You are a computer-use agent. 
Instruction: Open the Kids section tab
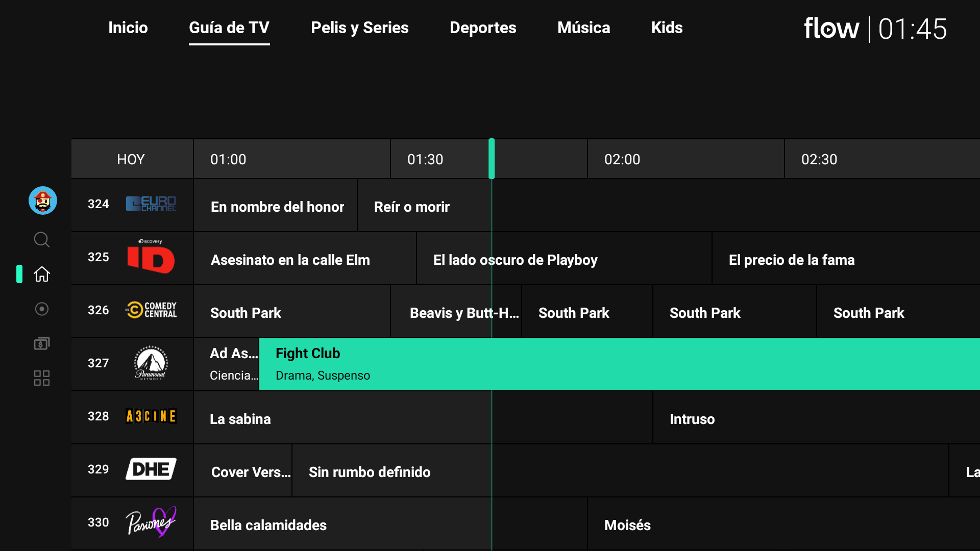(667, 28)
